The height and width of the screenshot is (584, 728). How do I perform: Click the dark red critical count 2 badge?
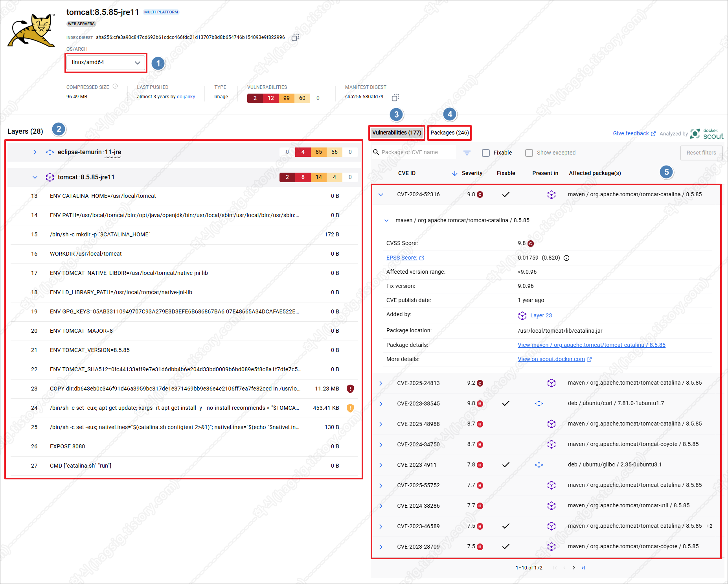255,98
